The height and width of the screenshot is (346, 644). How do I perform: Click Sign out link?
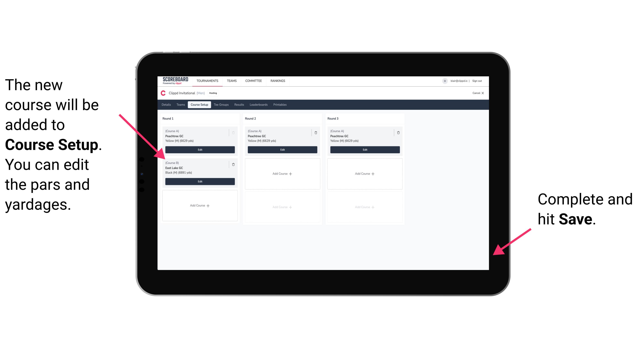click(479, 81)
